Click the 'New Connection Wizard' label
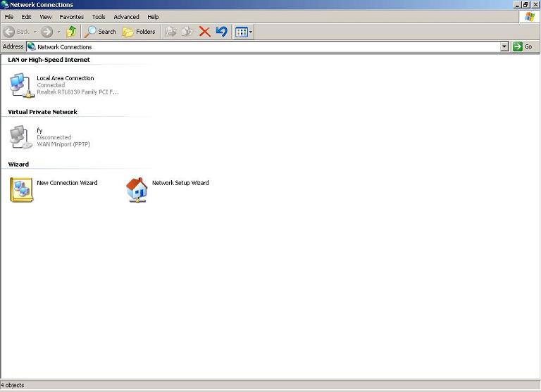Viewport: 541px width, 392px height. 67,183
